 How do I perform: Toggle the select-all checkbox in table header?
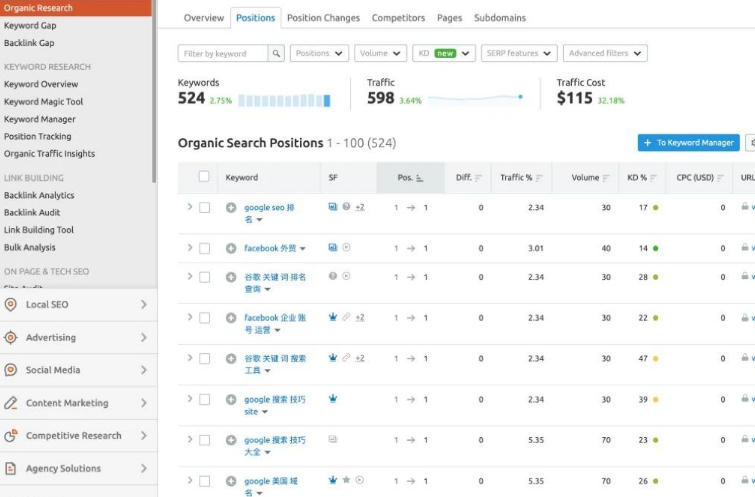[204, 176]
